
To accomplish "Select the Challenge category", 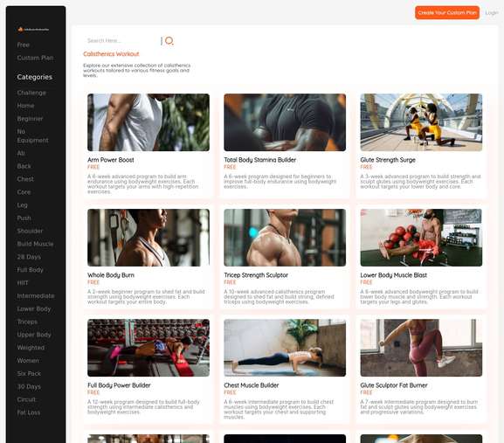I will click(x=31, y=93).
